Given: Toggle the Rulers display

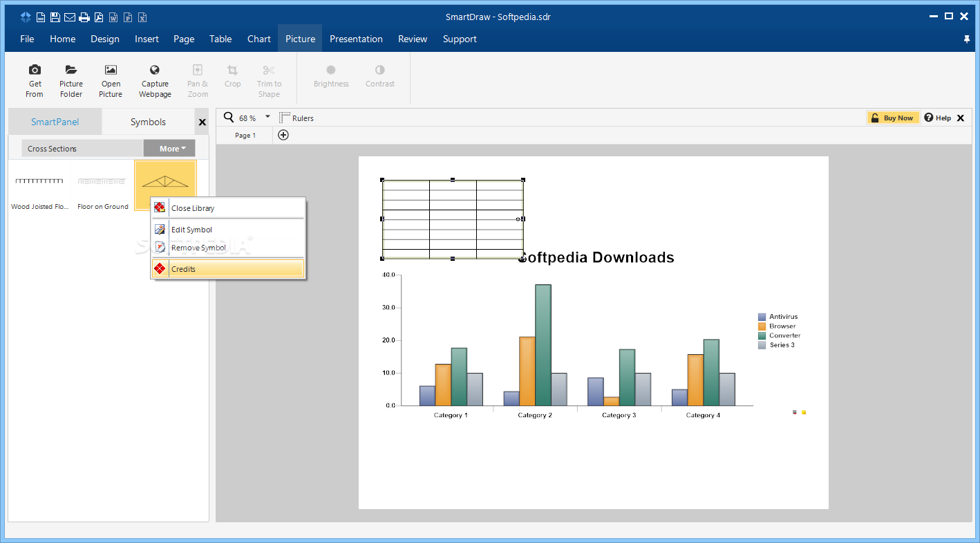Looking at the screenshot, I should point(296,118).
